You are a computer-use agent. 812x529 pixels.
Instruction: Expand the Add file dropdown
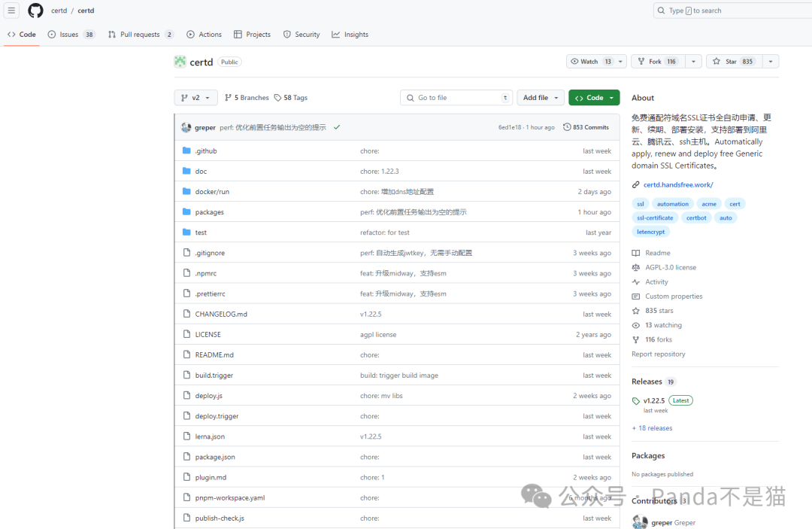pos(540,97)
